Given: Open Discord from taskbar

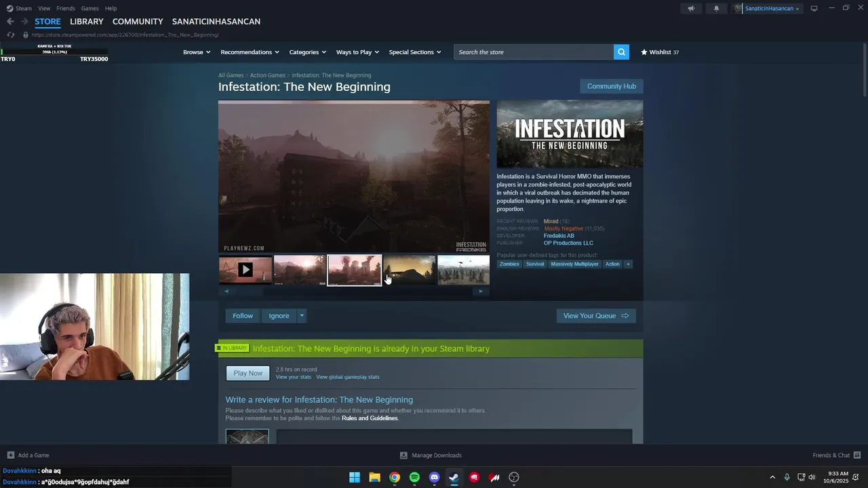Looking at the screenshot, I should coord(435,477).
